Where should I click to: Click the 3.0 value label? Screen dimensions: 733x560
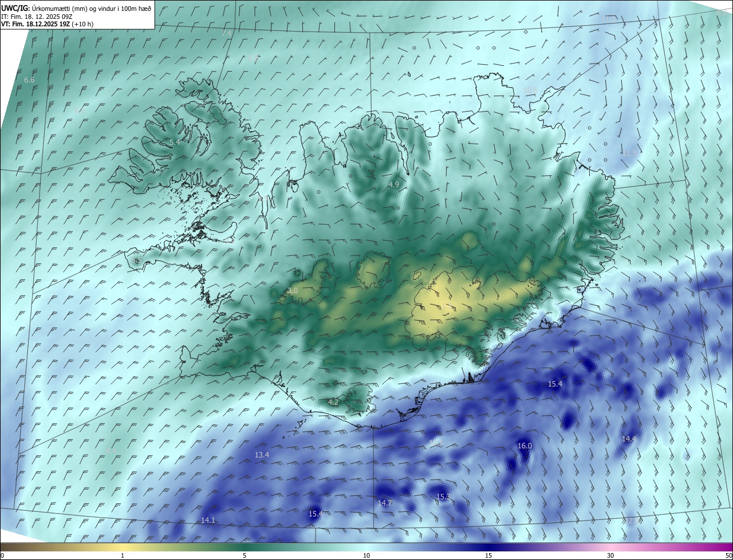tap(293, 291)
